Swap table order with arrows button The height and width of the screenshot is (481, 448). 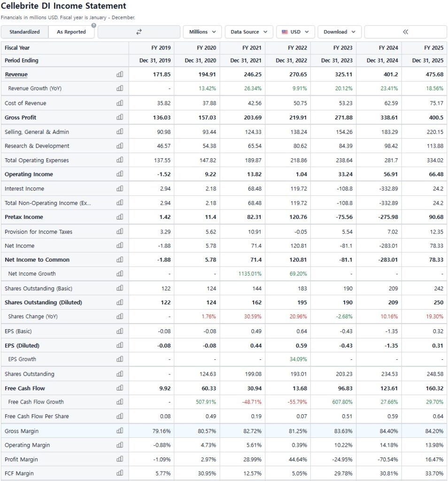(139, 32)
